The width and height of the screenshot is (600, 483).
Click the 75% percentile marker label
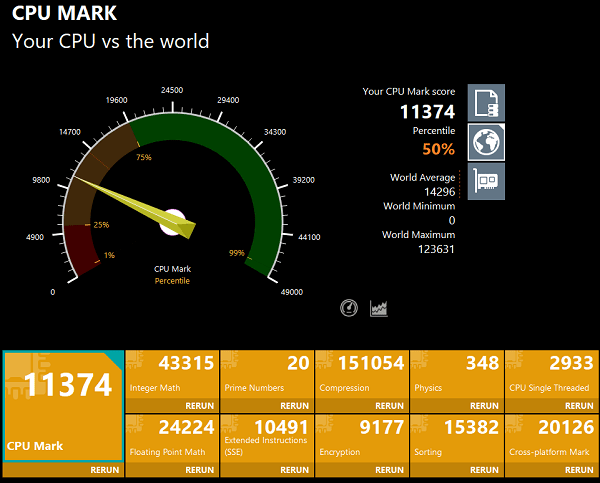pos(144,157)
